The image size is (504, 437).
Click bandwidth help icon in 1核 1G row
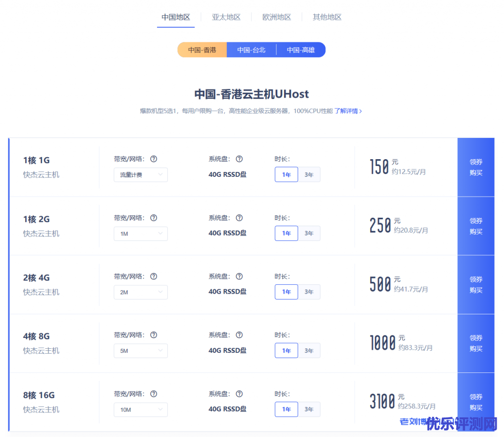pyautogui.click(x=154, y=159)
